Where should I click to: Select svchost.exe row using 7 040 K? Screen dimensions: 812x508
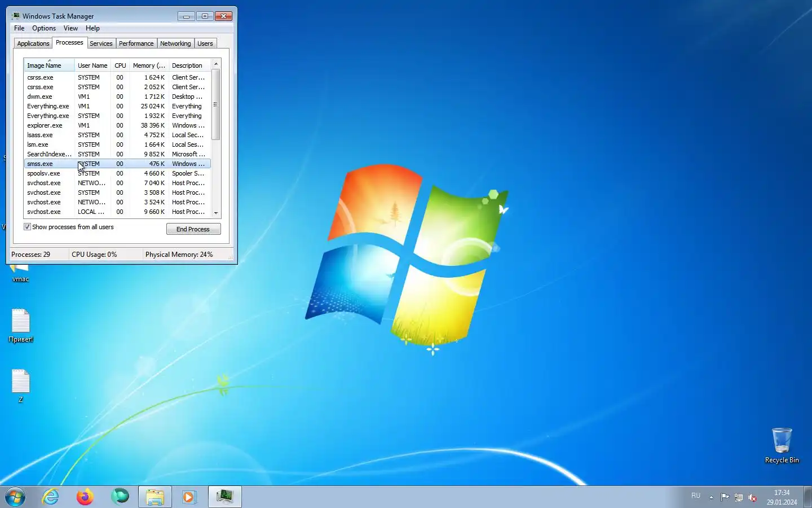(x=117, y=183)
